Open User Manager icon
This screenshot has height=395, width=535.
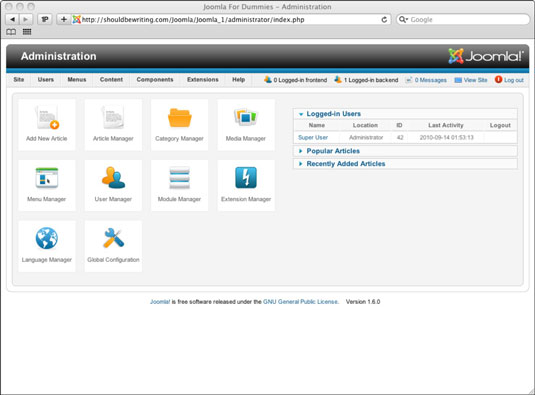coord(113,177)
